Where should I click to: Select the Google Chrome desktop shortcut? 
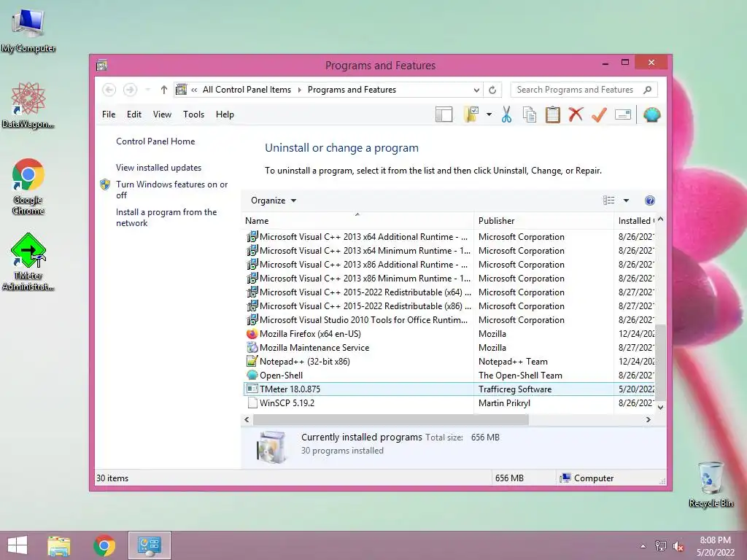pos(28,187)
